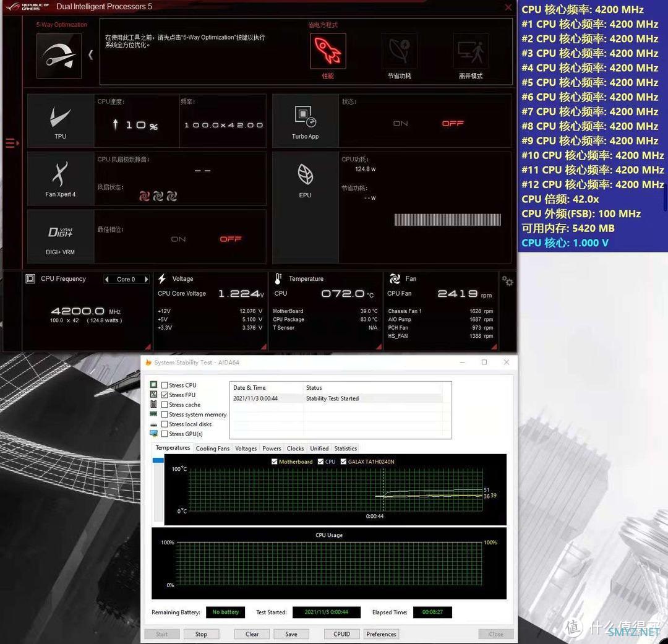This screenshot has height=644, width=668.
Task: Click the Temperature thermometer icon
Action: click(x=278, y=279)
